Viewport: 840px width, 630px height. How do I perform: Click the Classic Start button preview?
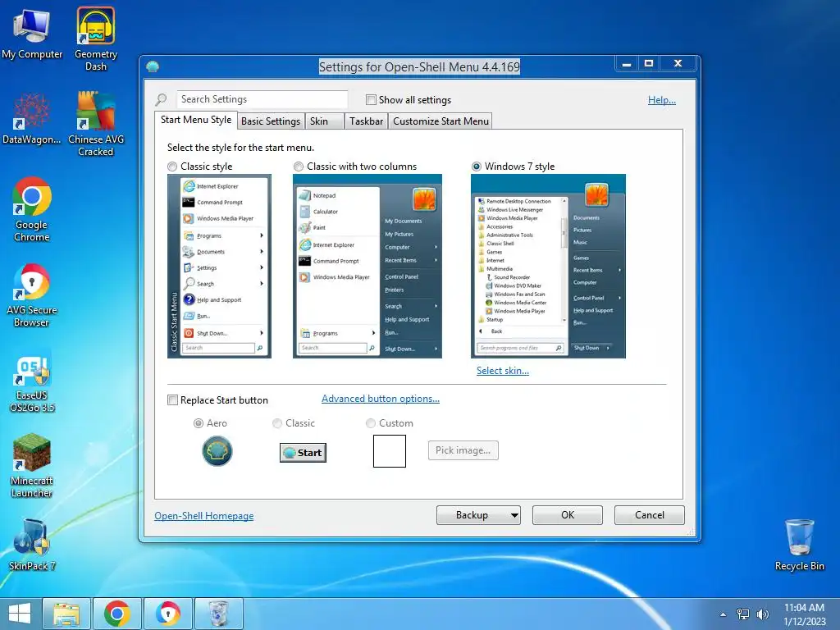303,453
